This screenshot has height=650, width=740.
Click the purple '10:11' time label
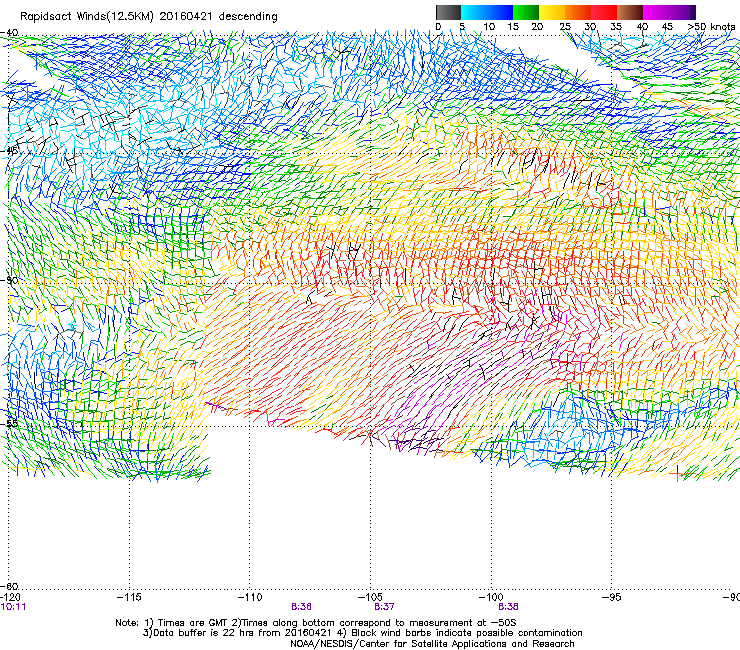point(13,607)
